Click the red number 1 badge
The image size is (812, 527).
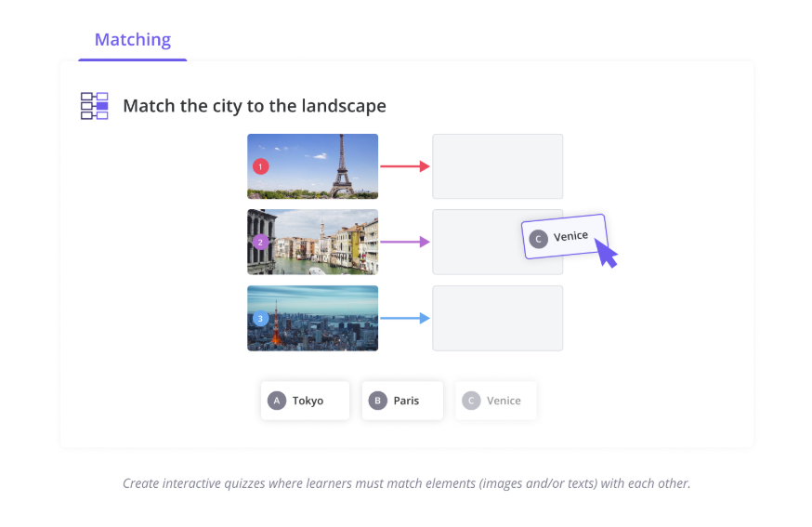[260, 167]
